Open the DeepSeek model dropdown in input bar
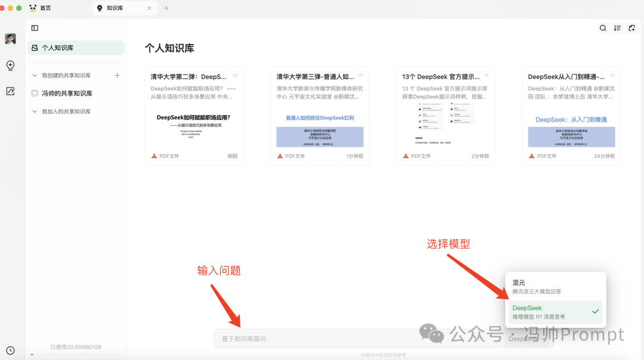 click(x=527, y=339)
